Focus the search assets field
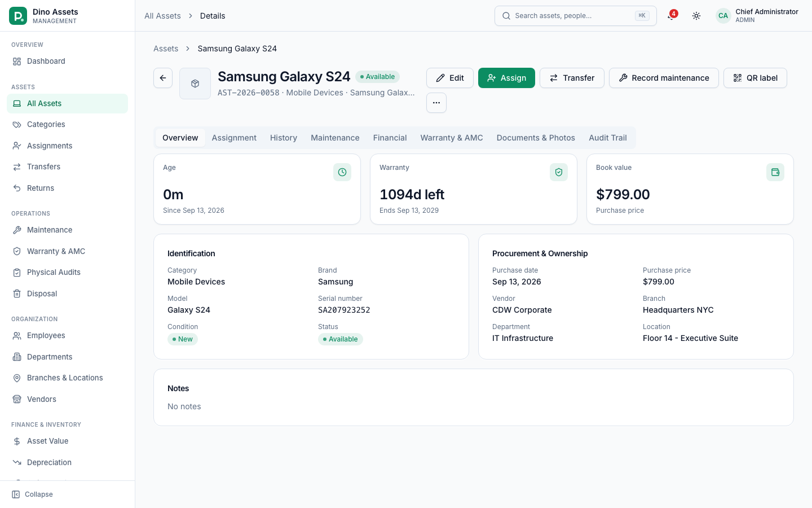Screen dimensions: 812x508 pos(576,16)
